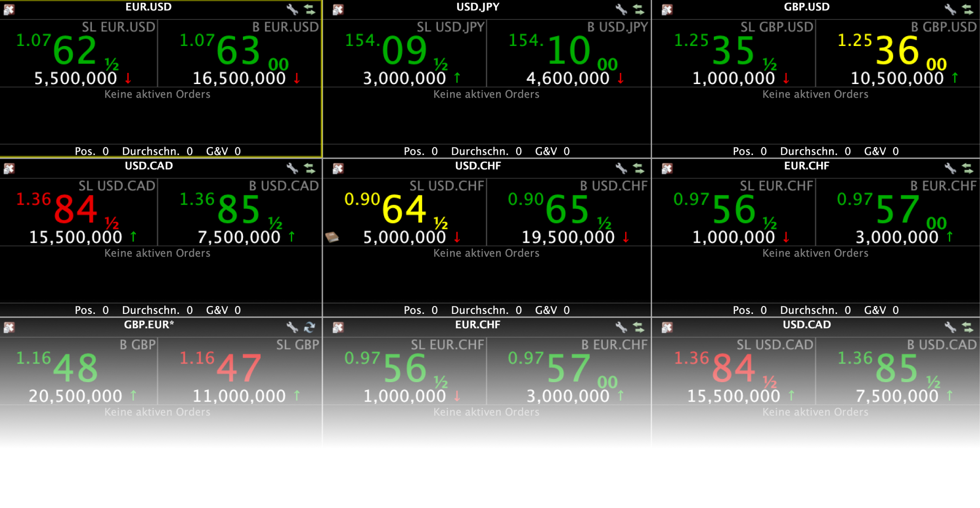Screen dimensions: 980x508
Task: Open wrench settings of USD.CHF panel
Action: 621,168
